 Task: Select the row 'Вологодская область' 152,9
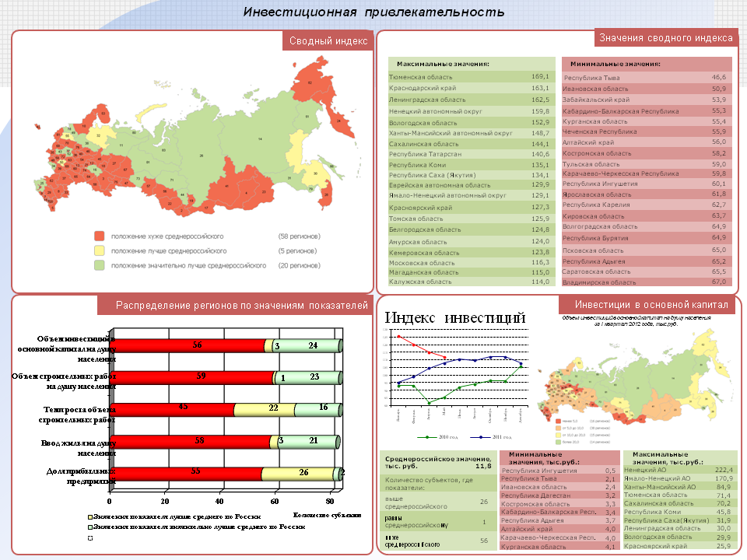pyautogui.click(x=472, y=122)
